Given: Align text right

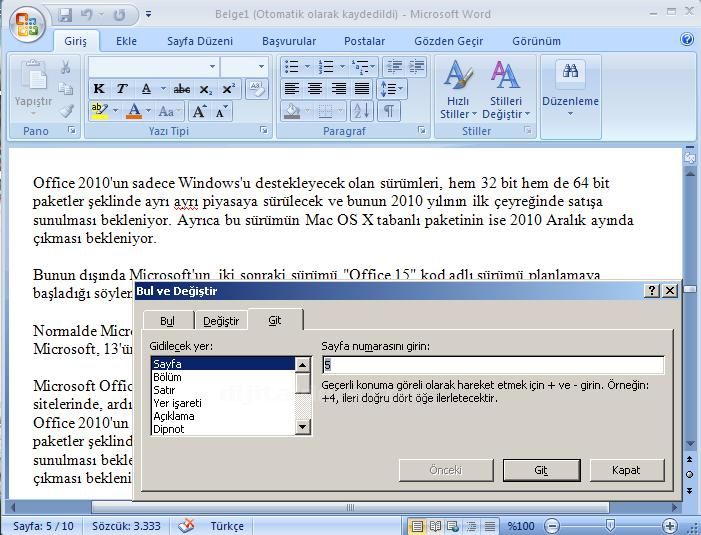Looking at the screenshot, I should point(338,88).
